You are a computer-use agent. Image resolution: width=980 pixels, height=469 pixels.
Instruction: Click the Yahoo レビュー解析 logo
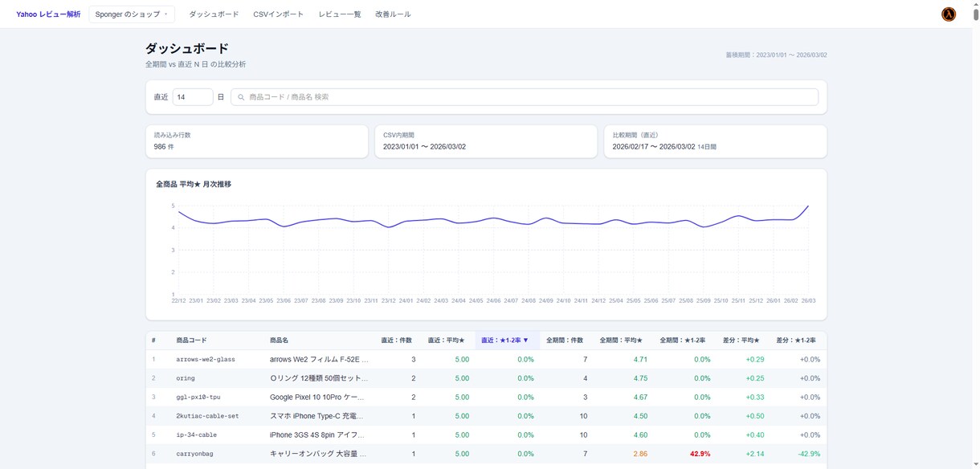pos(48,14)
